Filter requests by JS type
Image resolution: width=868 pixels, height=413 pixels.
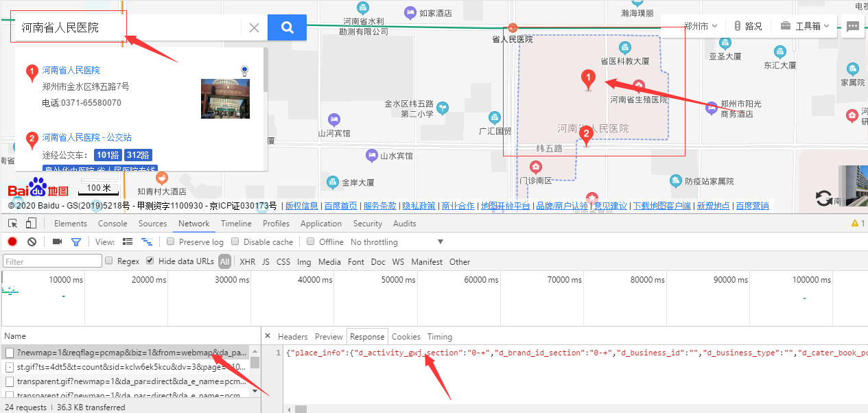[x=266, y=262]
